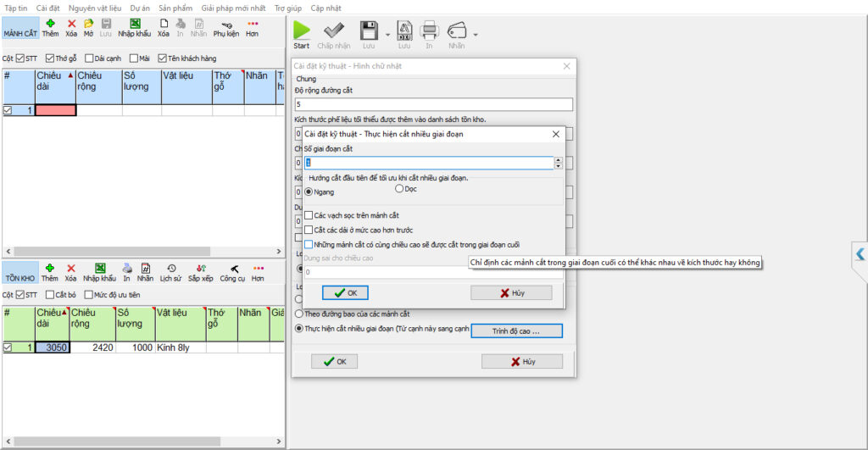Click Thêm icon in MẢNH CẮT toolbar

pos(50,27)
